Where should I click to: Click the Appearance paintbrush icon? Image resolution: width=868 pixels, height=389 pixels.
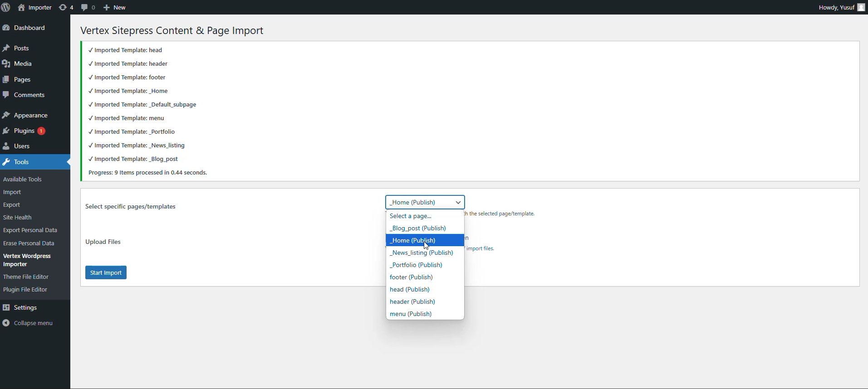[x=6, y=115]
